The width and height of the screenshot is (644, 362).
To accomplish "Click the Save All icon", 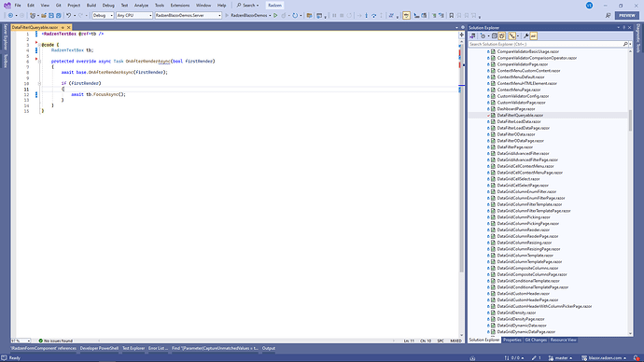I will point(59,15).
